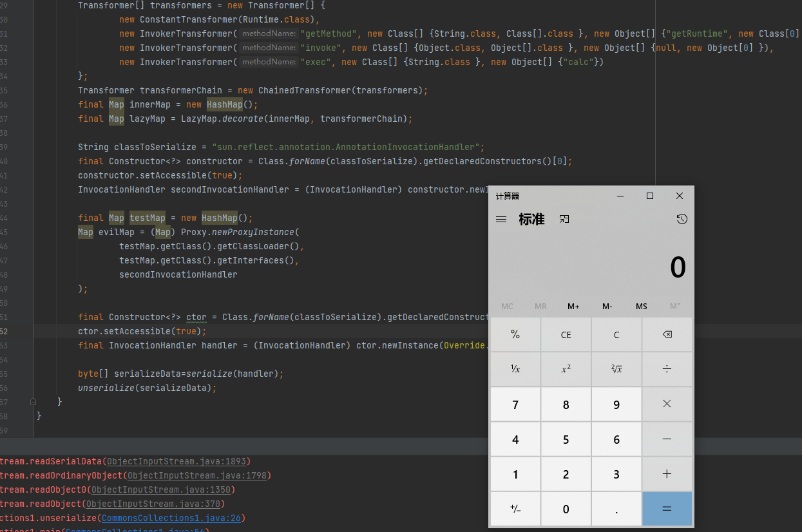The image size is (802, 532).
Task: Click digit 3 in Calculator
Action: 616,474
